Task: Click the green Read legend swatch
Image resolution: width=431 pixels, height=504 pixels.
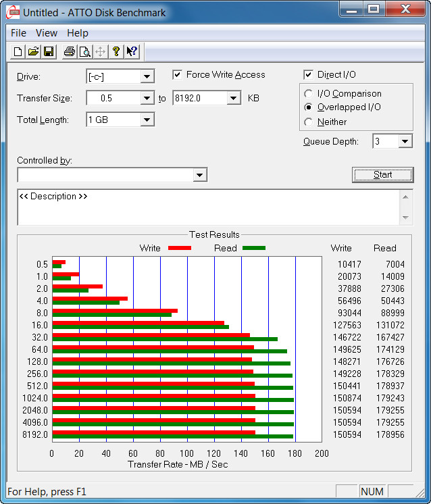Action: click(x=254, y=248)
